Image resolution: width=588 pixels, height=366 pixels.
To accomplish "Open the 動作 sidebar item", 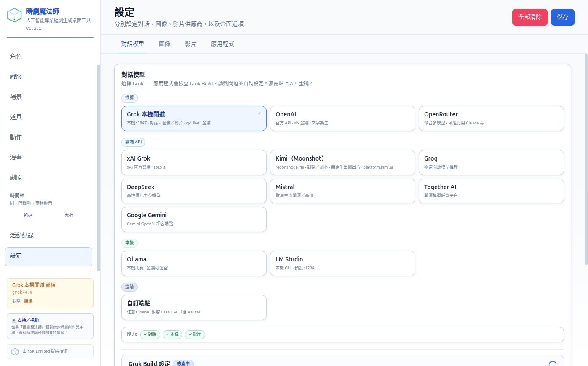I will [x=48, y=137].
